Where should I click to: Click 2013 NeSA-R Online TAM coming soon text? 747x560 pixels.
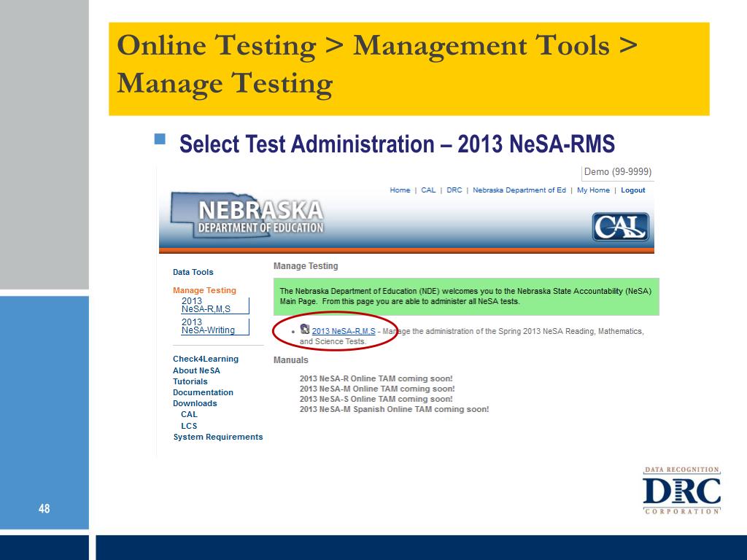pos(376,378)
